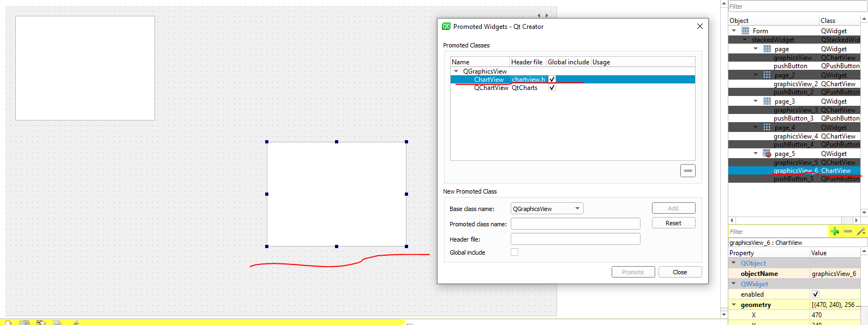
Task: Click the layout icon beside page_2
Action: coord(767,75)
